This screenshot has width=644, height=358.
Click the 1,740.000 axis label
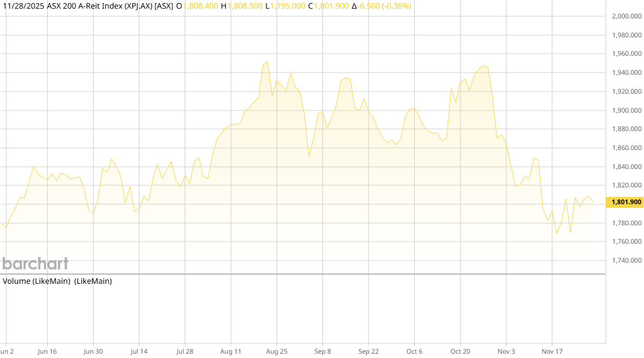(626, 260)
